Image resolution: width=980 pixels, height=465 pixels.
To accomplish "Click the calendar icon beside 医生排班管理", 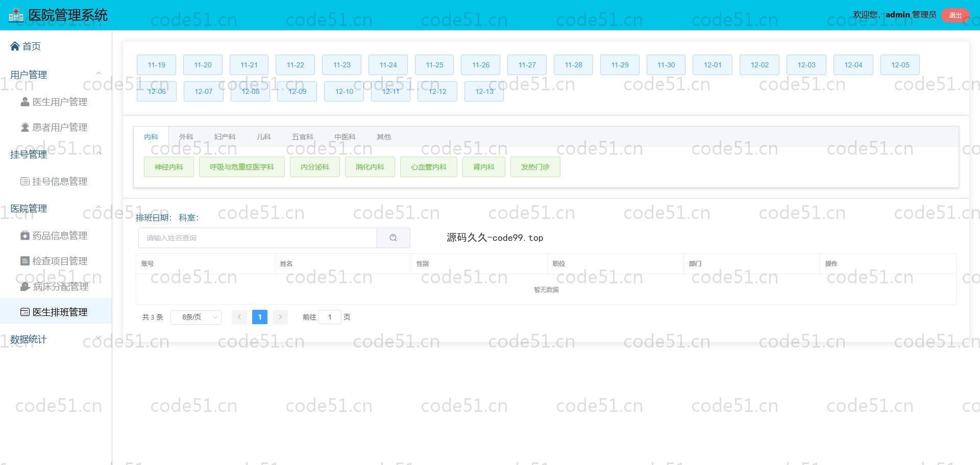I will click(x=24, y=312).
